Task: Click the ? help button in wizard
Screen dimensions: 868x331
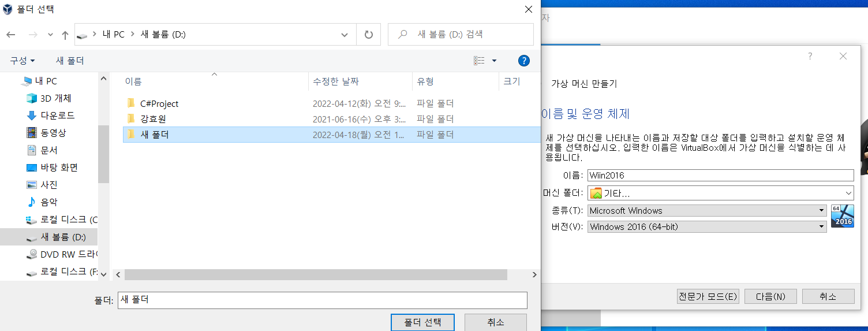Action: 810,56
